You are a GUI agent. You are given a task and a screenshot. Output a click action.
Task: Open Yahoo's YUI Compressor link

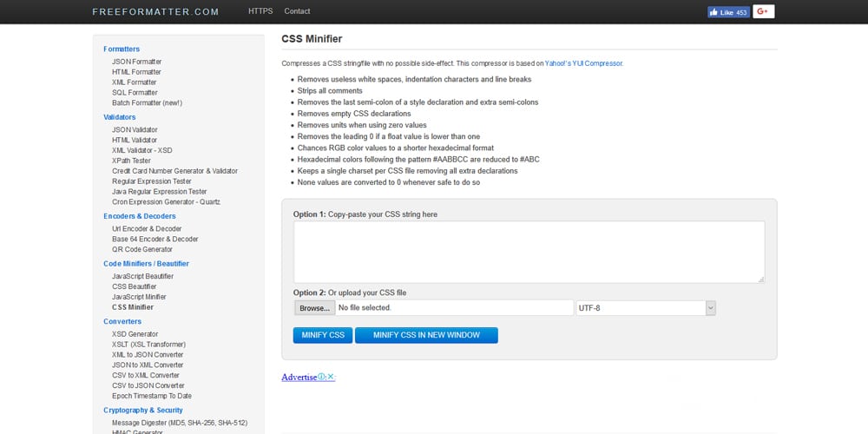(583, 63)
